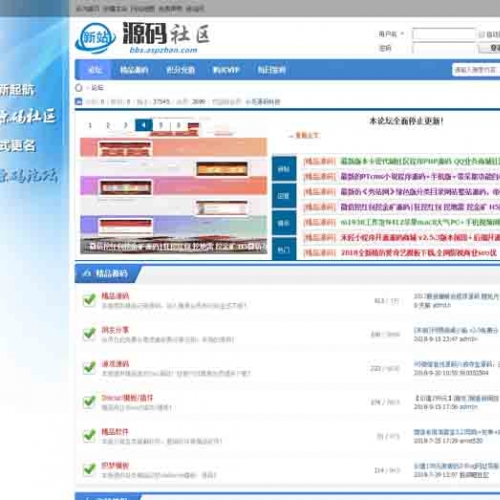Click inside the 用户名 input field
The width and height of the screenshot is (500, 500).
click(x=444, y=34)
